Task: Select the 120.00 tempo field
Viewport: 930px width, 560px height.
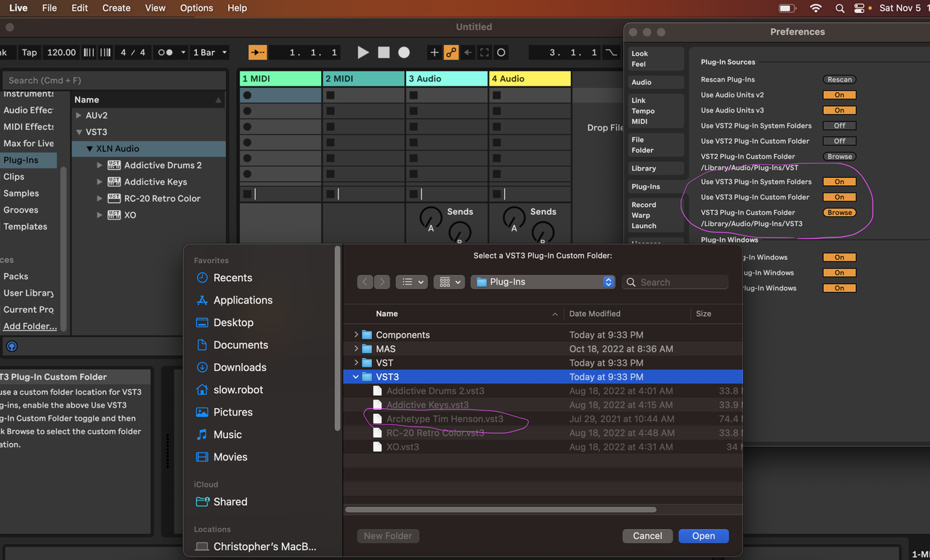Action: pos(61,52)
